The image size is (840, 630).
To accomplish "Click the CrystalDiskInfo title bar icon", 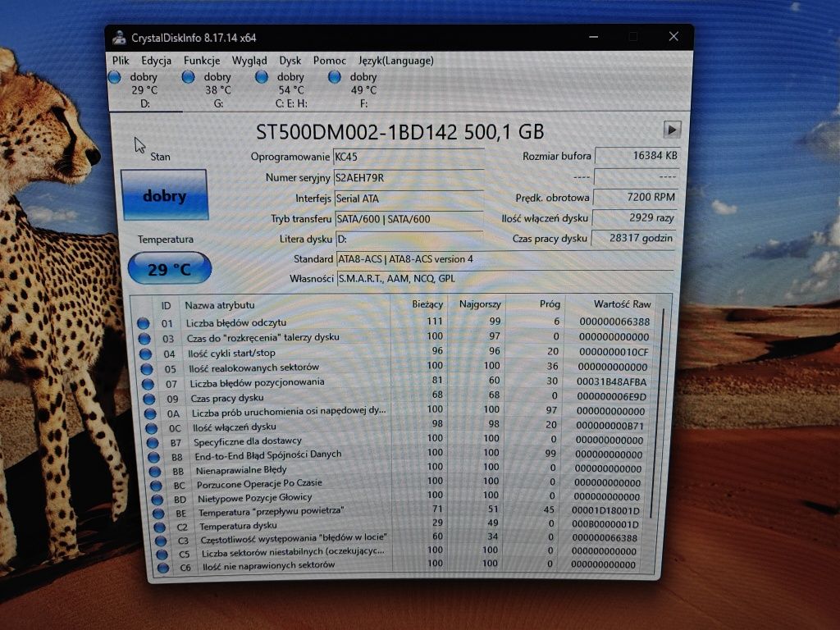I will point(119,38).
